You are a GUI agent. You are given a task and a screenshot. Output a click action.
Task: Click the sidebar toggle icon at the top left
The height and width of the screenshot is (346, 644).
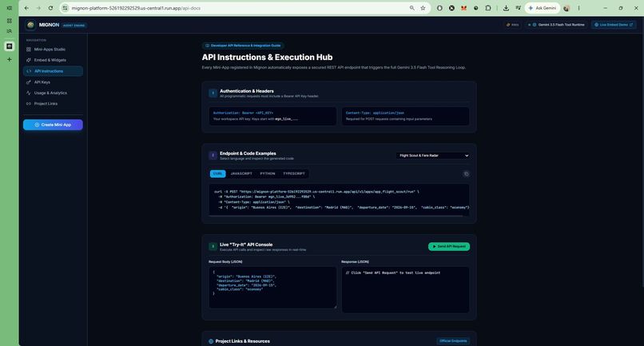pyautogui.click(x=9, y=8)
